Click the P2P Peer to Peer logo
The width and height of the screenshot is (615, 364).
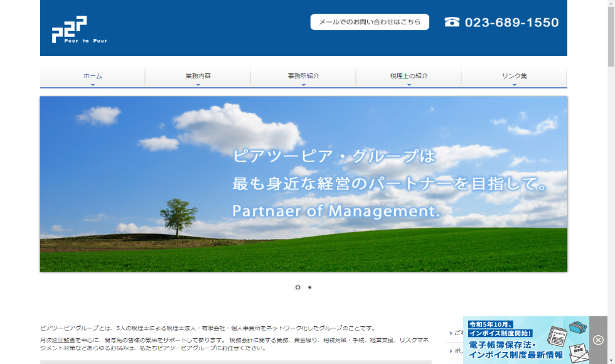pyautogui.click(x=78, y=29)
